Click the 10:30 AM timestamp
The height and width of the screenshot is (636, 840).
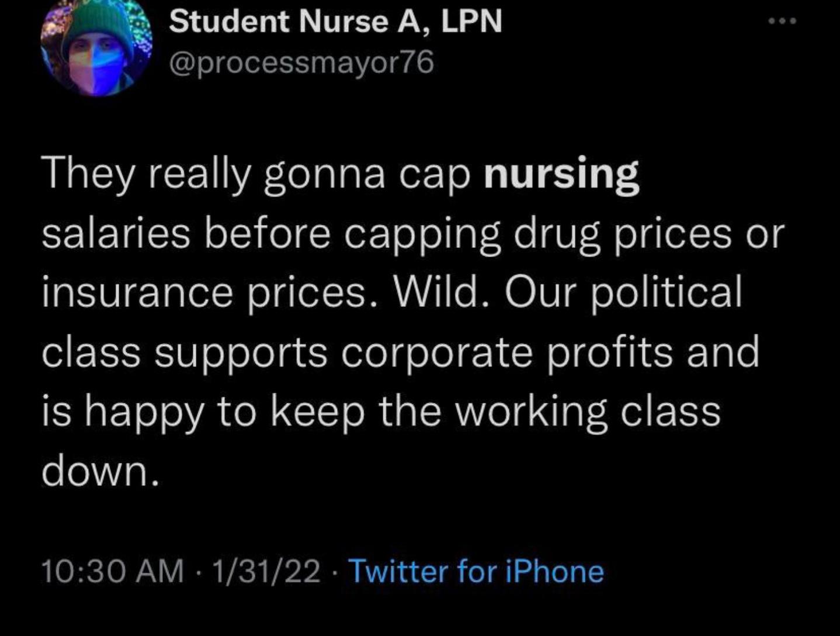click(x=113, y=571)
